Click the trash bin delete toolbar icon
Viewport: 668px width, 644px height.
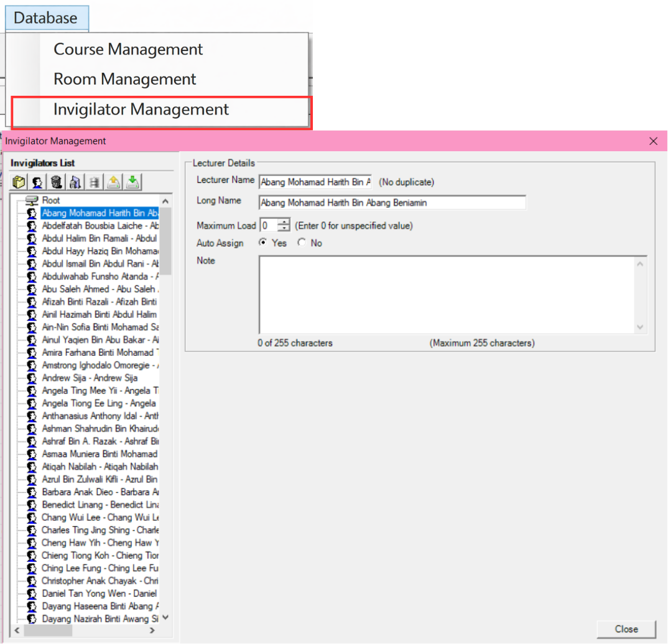[56, 182]
